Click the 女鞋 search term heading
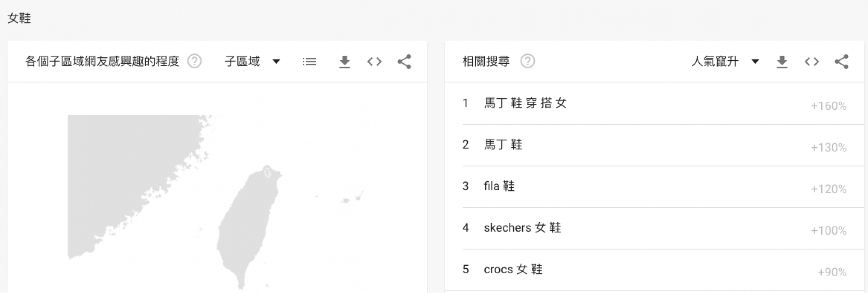Viewport: 868px width, 293px height. 19,18
